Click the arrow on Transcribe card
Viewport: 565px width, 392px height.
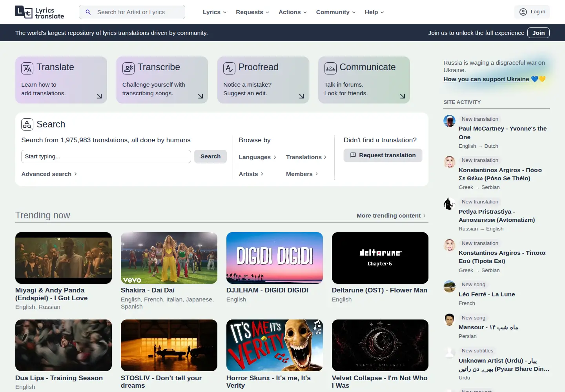[x=200, y=96]
